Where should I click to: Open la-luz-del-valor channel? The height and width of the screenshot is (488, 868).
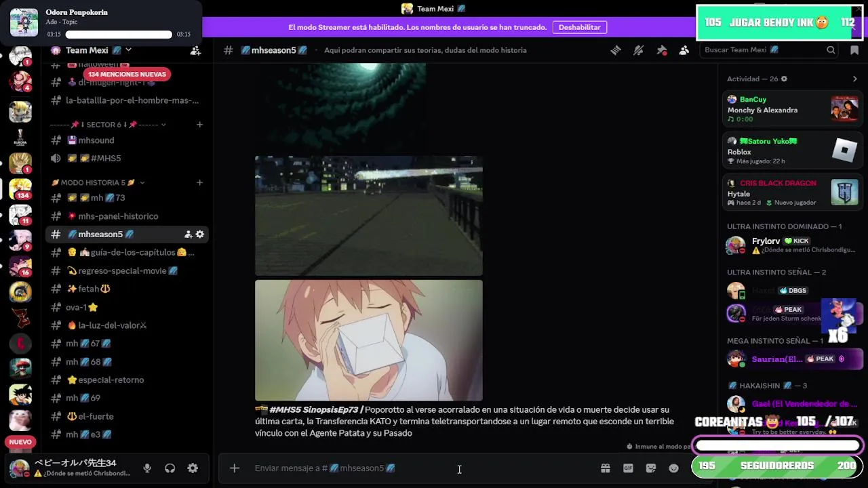pyautogui.click(x=127, y=325)
